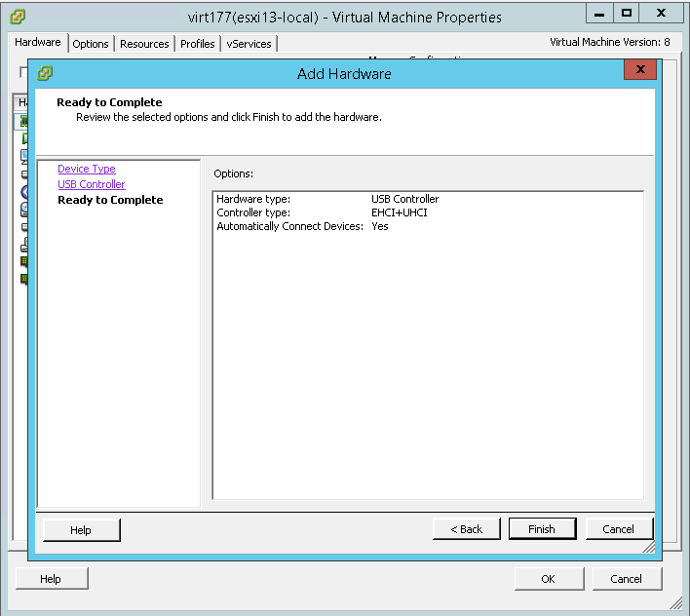This screenshot has height=616, width=690.
Task: Click the Finish button
Action: [542, 529]
